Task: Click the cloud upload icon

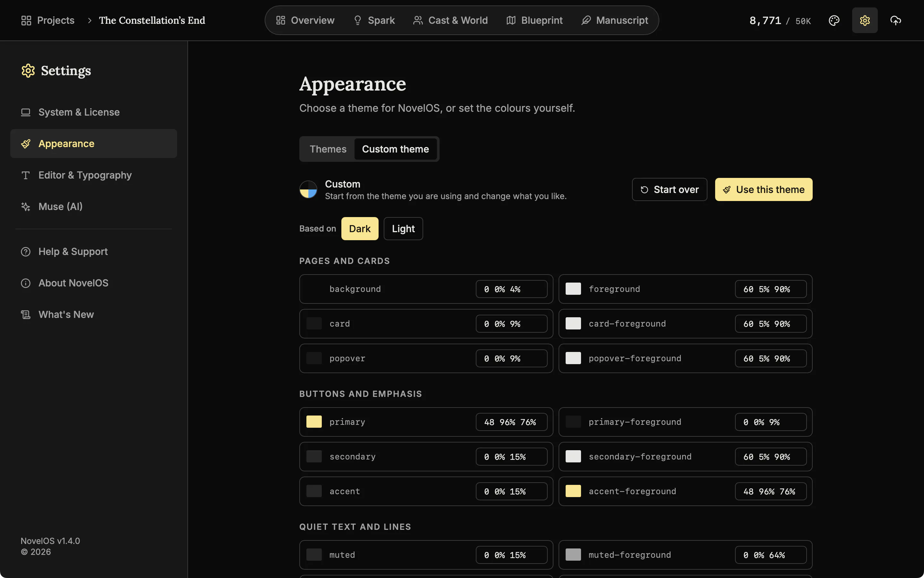Action: tap(895, 20)
